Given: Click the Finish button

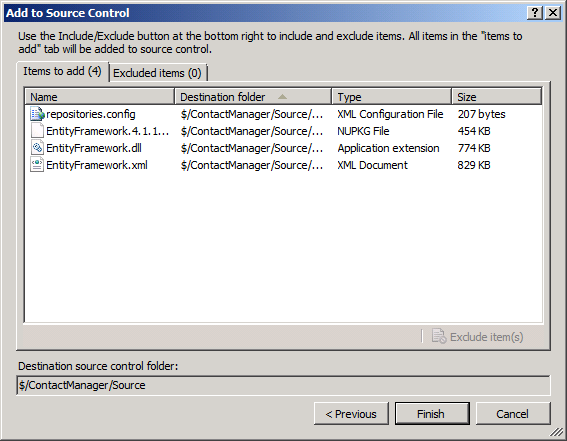Looking at the screenshot, I should pos(432,414).
